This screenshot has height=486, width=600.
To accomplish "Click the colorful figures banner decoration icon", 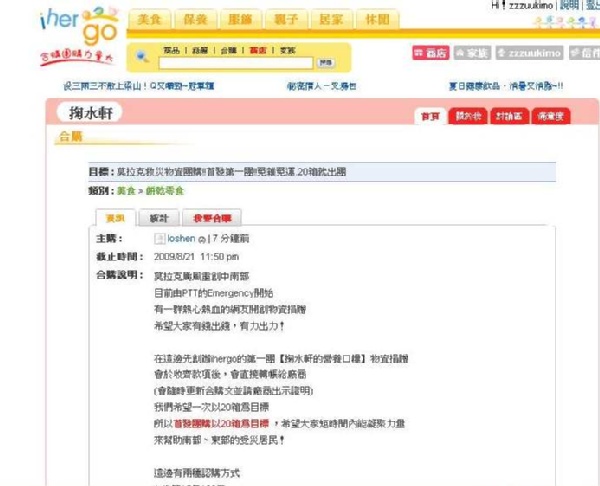I will tap(566, 22).
